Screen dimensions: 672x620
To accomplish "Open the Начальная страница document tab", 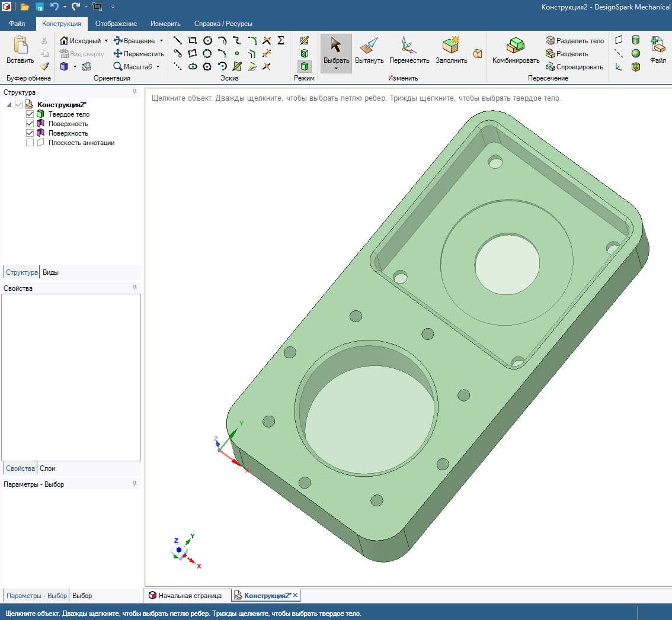I will [185, 596].
